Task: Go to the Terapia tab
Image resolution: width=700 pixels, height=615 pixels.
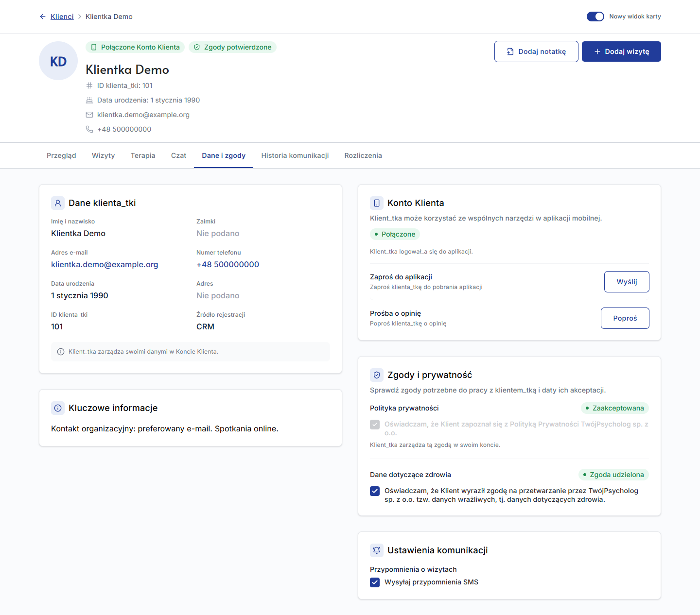Action: 143,155
